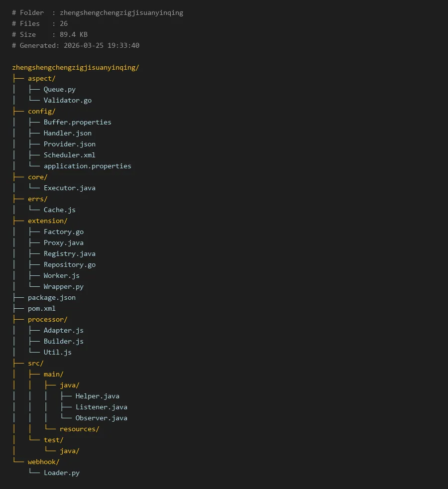Select Cache.js file
448x489 pixels.
point(59,210)
